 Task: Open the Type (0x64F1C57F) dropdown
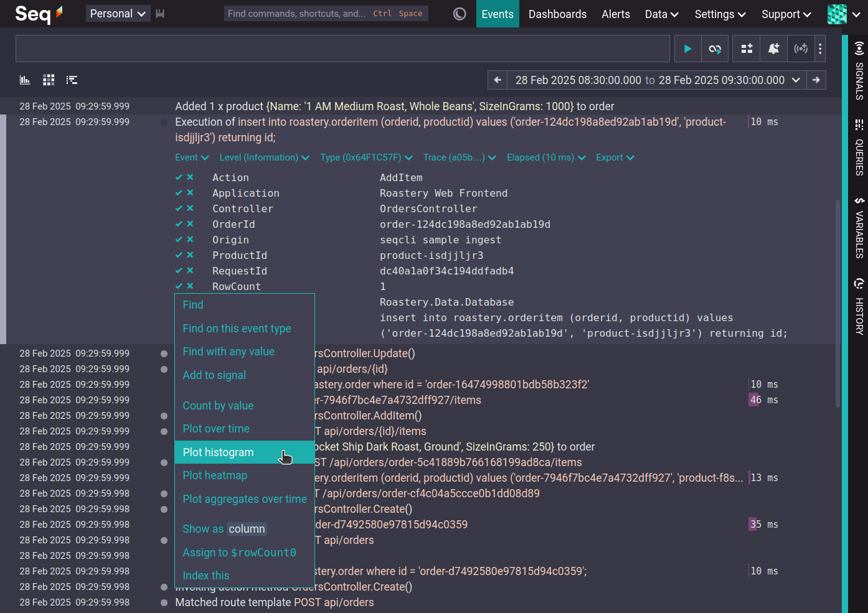366,157
